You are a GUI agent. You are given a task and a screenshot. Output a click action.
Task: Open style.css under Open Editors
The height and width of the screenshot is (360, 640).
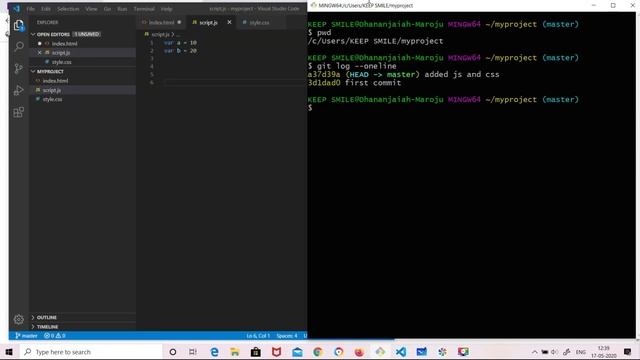point(62,62)
